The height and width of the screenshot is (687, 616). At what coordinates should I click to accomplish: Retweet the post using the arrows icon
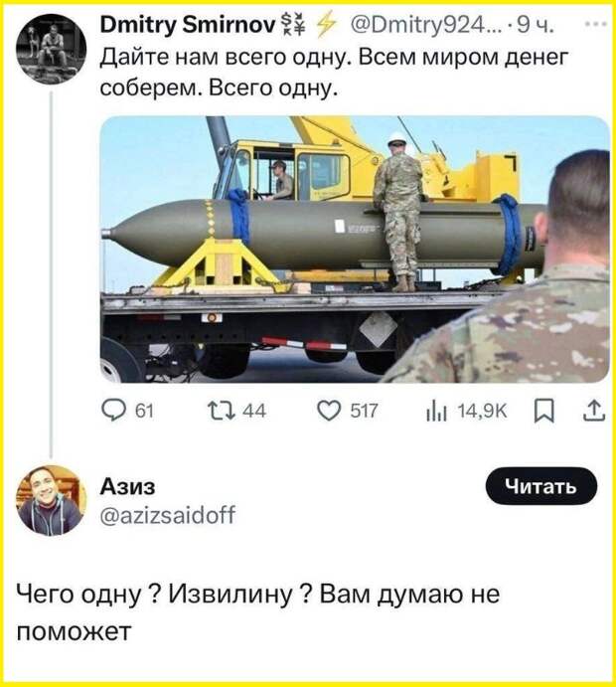(x=222, y=411)
